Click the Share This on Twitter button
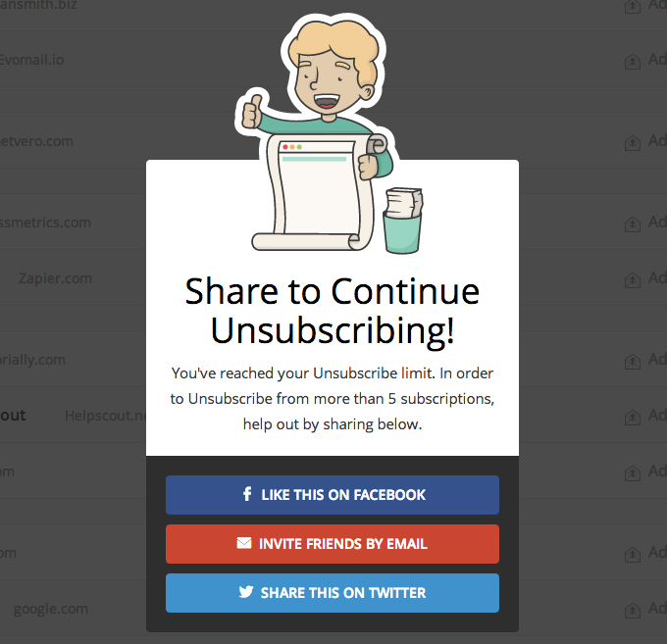The height and width of the screenshot is (644, 667). point(333,593)
